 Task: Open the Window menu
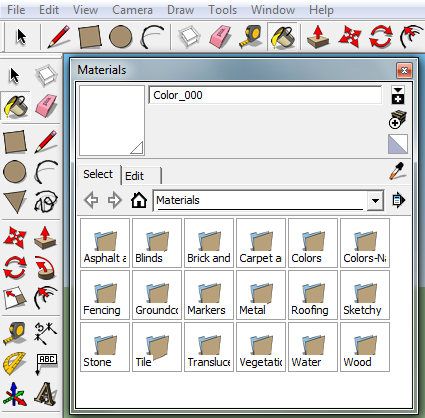[273, 10]
